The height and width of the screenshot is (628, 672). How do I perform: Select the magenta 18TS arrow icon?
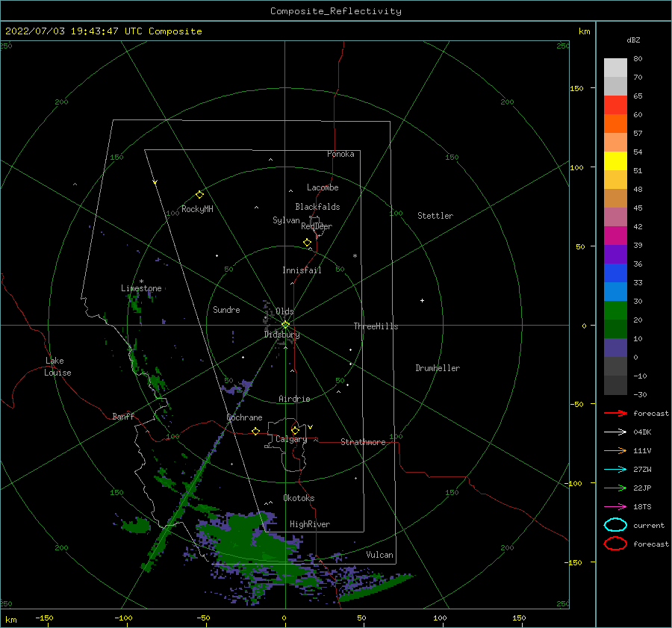[x=615, y=507]
